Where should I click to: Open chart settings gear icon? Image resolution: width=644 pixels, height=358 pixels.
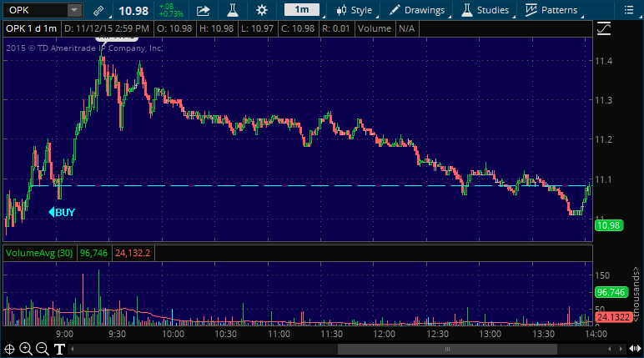262,10
